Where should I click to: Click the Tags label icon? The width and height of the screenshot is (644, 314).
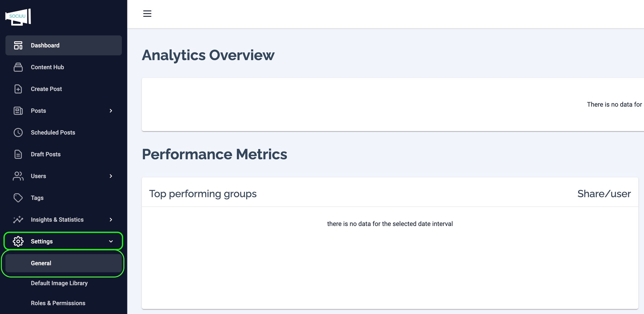click(18, 198)
